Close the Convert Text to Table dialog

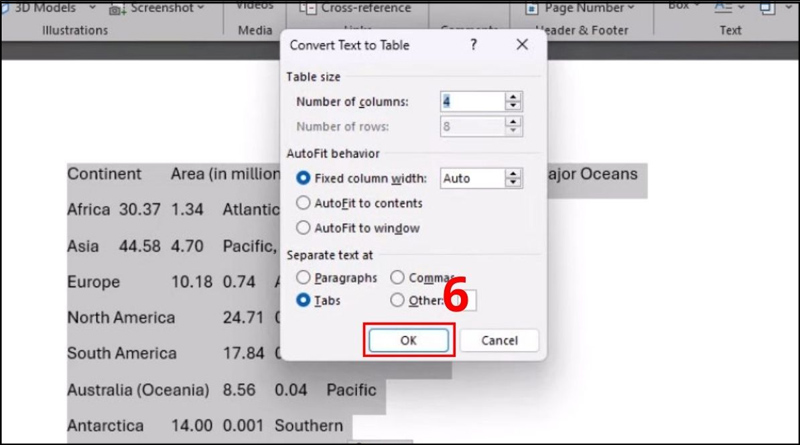click(x=522, y=45)
